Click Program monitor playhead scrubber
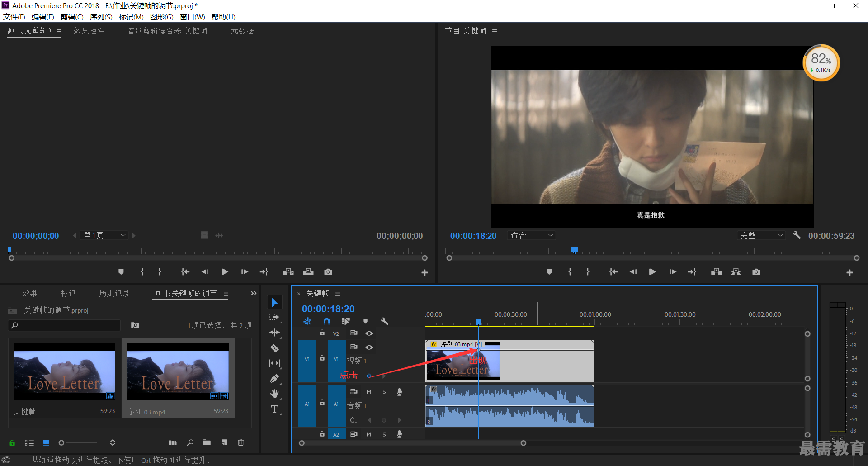 click(575, 250)
